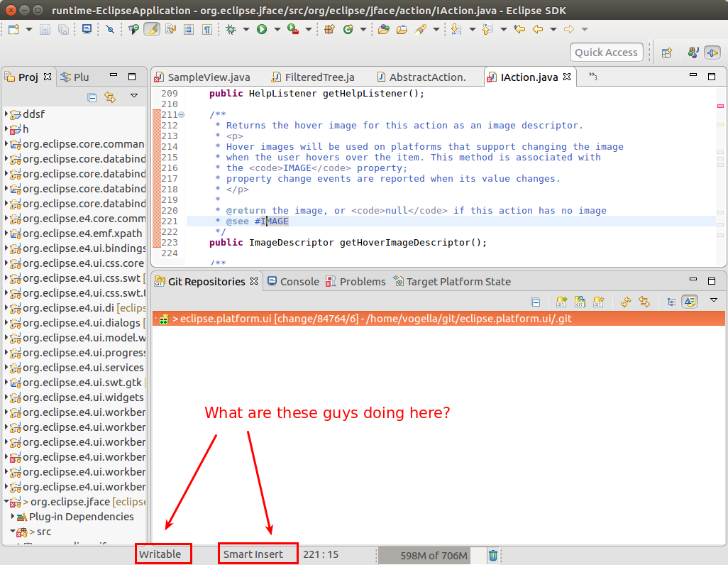
Task: Toggle Mark Occurrences highlighter button
Action: [x=152, y=29]
